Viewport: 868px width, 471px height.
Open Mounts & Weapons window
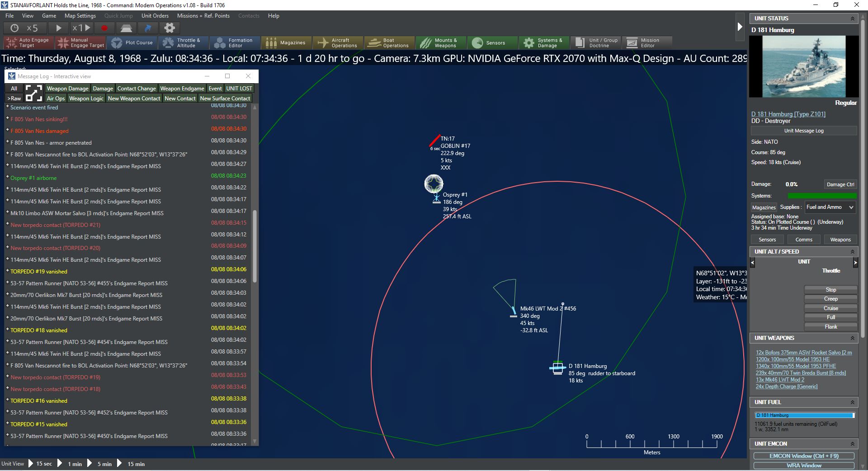coord(441,42)
